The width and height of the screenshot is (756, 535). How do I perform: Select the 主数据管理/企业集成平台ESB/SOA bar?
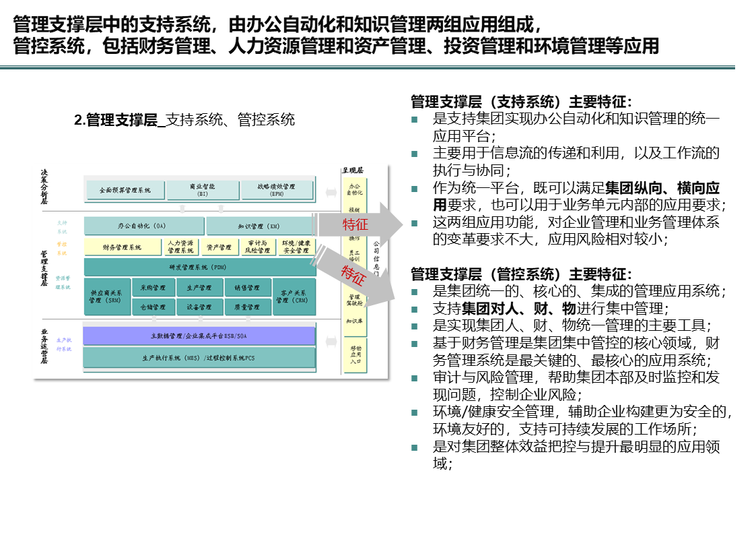coord(199,336)
